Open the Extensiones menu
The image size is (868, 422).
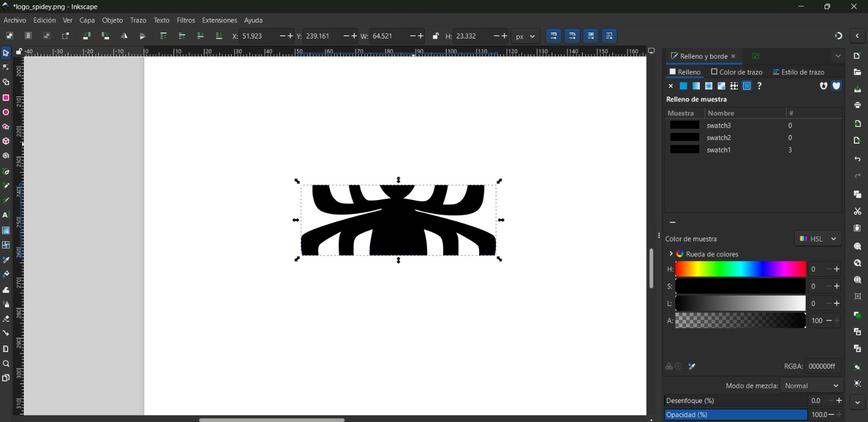[219, 20]
